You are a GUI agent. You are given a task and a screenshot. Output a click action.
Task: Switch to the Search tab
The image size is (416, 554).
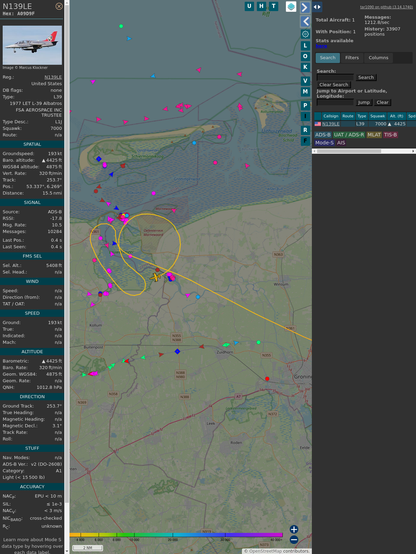328,58
